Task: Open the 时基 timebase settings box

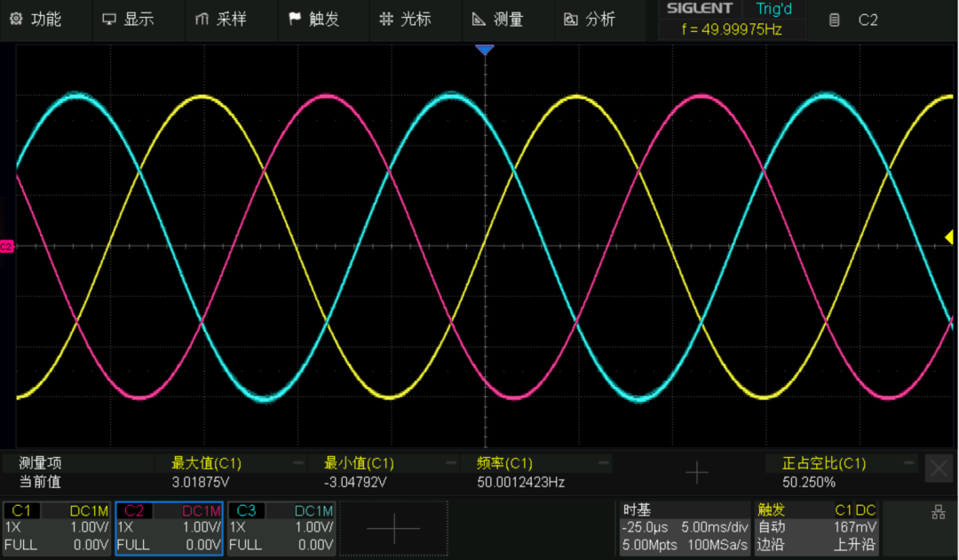Action: coord(685,527)
